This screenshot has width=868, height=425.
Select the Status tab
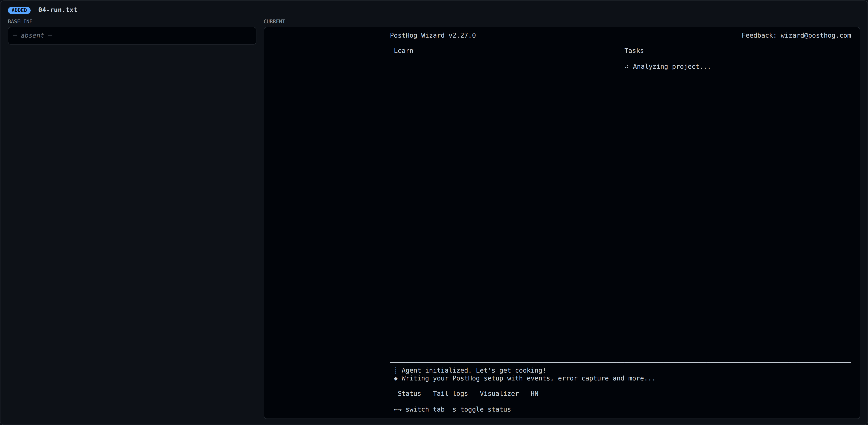[409, 394]
